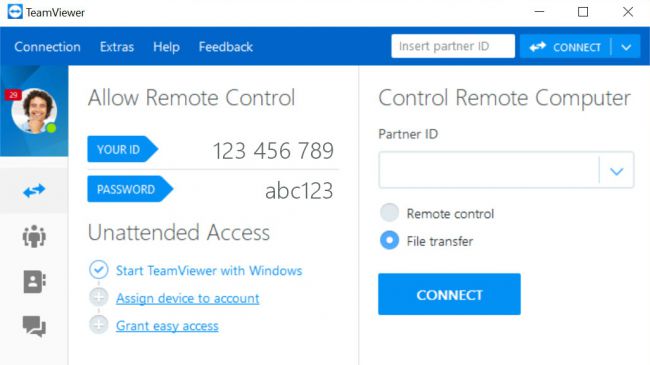The image size is (650, 365).
Task: Click the Control Remote Computer heading
Action: [x=504, y=98]
